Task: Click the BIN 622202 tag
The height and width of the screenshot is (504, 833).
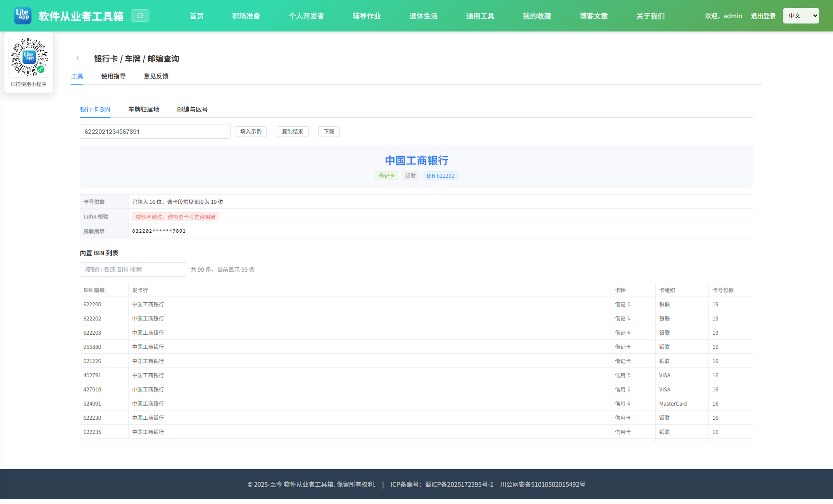Action: [x=440, y=176]
